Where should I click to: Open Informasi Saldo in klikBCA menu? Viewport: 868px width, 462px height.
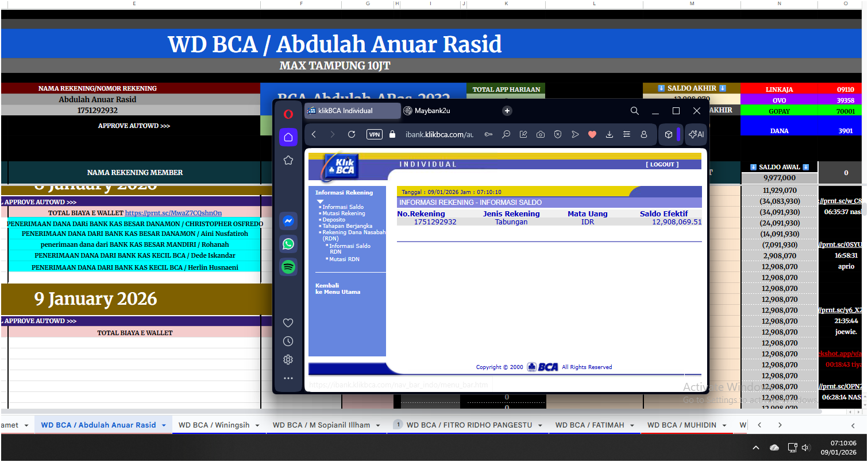(343, 207)
